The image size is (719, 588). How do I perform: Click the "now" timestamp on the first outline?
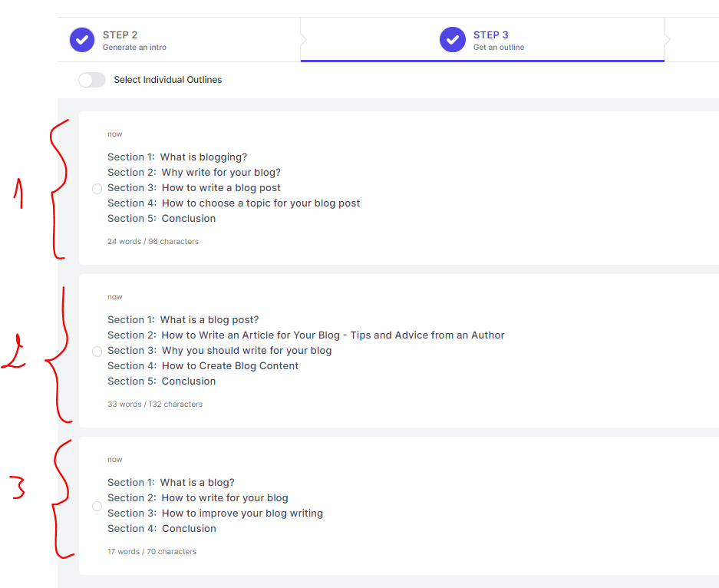click(114, 134)
